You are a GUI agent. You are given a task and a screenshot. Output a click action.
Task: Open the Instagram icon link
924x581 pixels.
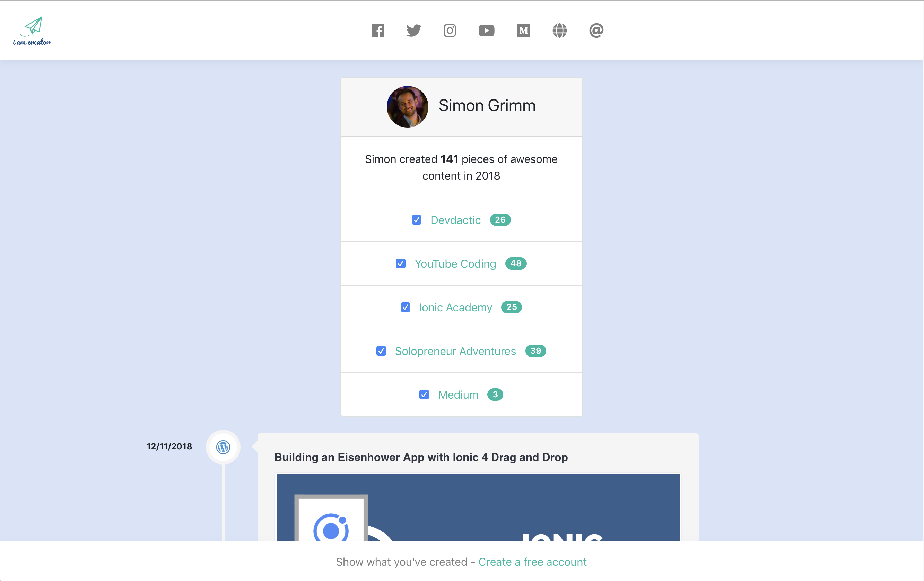point(450,30)
